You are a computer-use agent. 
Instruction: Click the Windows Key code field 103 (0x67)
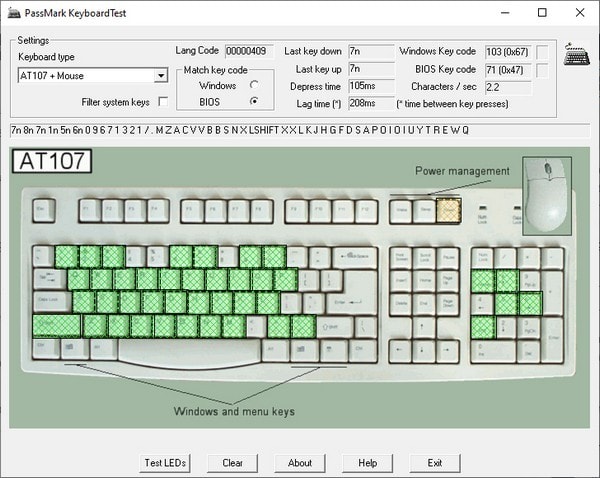[508, 52]
